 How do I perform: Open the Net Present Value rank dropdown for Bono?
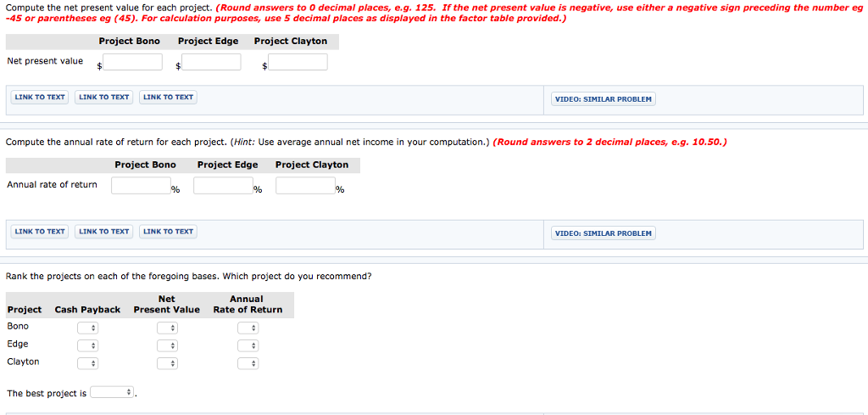[167, 328]
